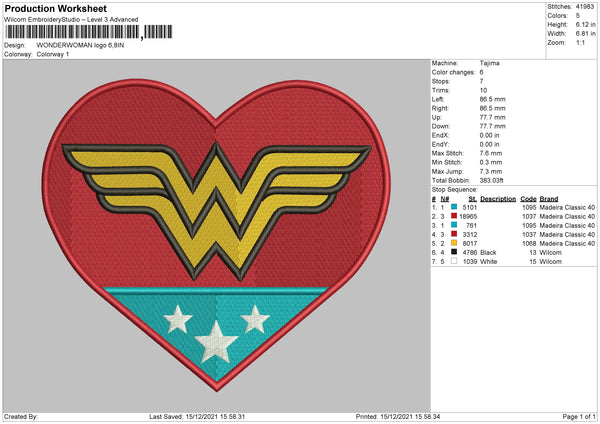Click the Right value 86.5 mm
Viewport: 600px width, 424px height.
tap(492, 108)
